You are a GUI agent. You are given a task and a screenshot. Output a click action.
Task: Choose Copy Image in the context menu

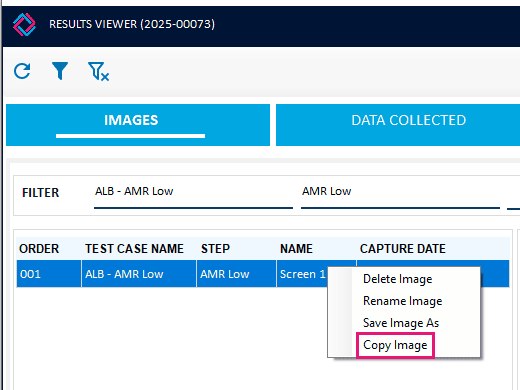(395, 345)
